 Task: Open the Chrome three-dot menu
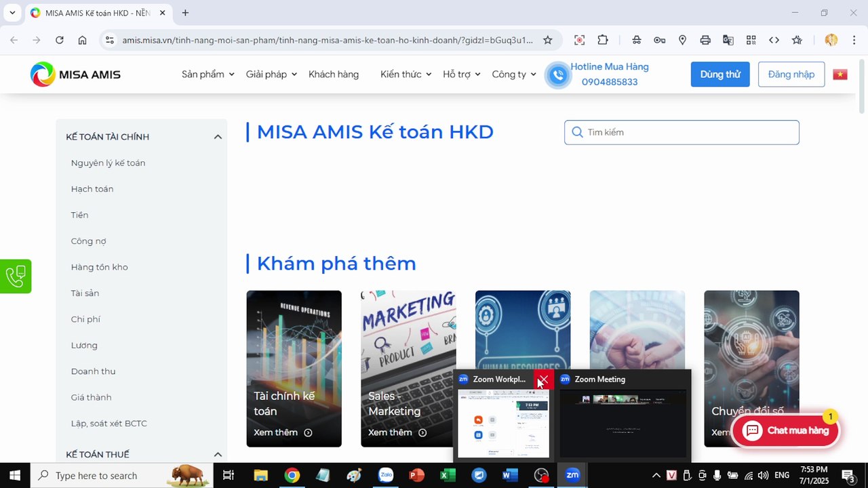854,40
